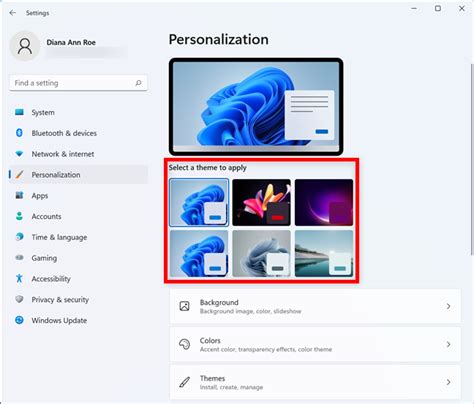
Task: Click the Apps icon in sidebar
Action: (x=19, y=195)
